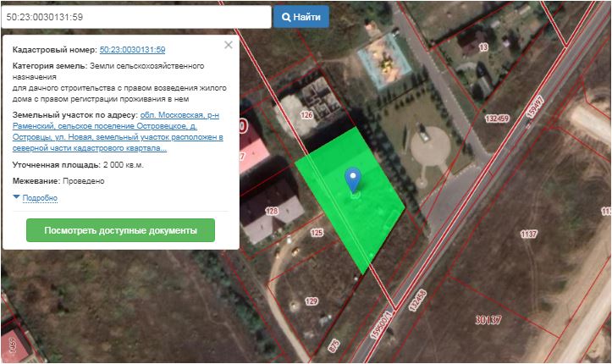Click the blue map pin marker
The image size is (612, 364).
point(354,179)
